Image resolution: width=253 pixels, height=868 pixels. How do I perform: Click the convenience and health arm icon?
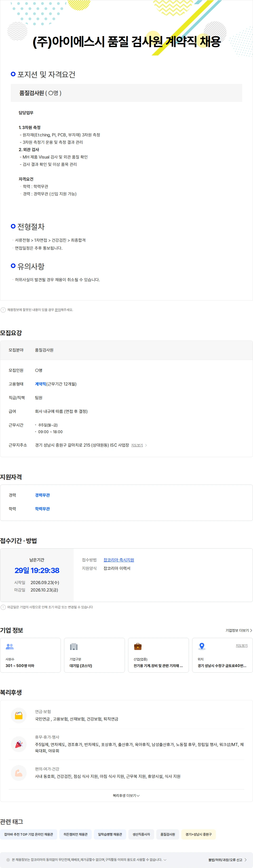[19, 773]
